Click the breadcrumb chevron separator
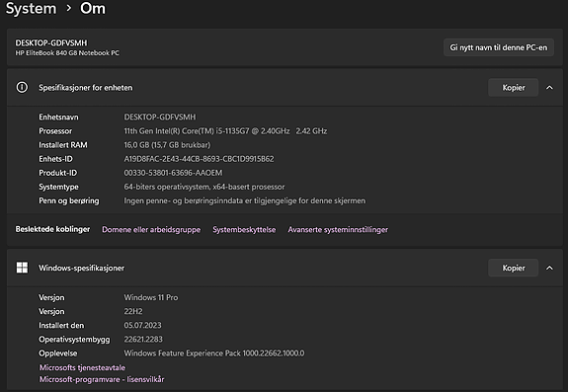568x392 pixels. [68, 8]
